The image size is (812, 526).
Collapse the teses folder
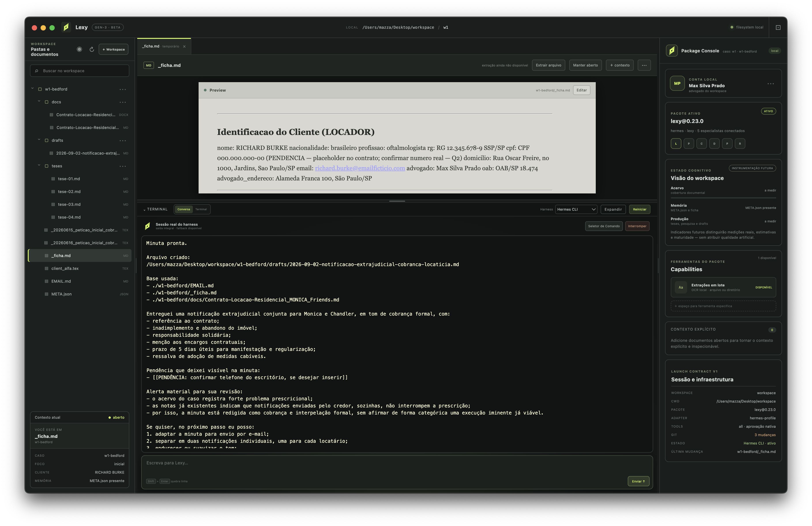tap(39, 166)
